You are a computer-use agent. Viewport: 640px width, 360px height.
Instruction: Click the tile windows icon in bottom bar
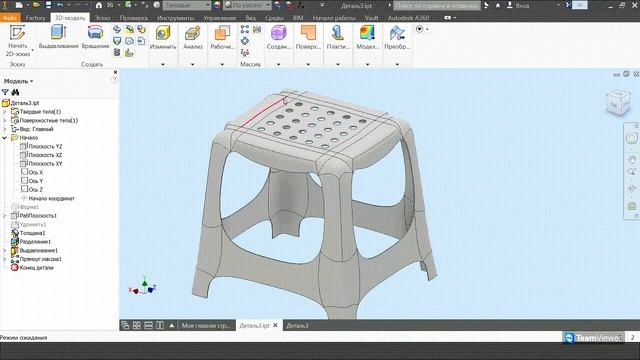[137, 325]
